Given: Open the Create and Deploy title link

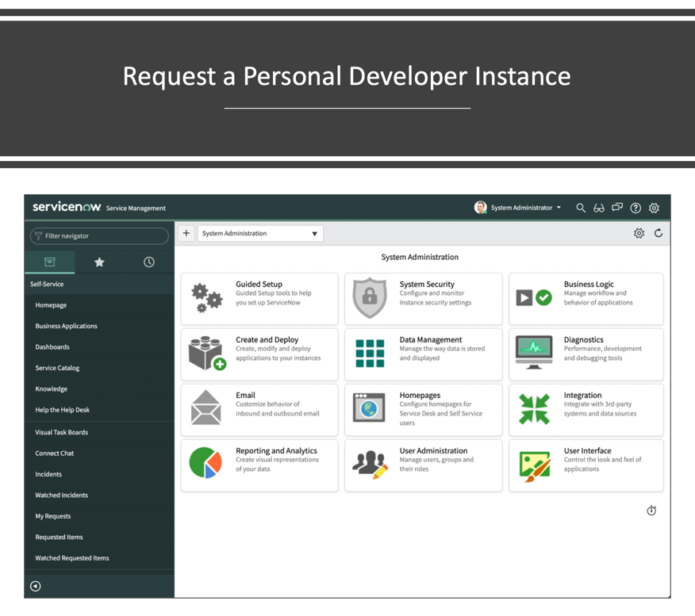Looking at the screenshot, I should pos(267,339).
